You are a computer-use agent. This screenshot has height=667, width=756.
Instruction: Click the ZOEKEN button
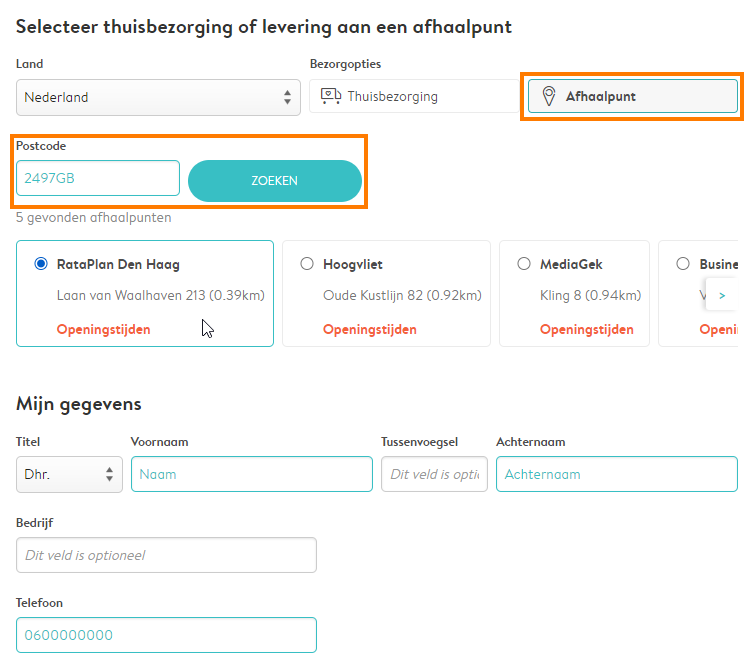point(275,181)
